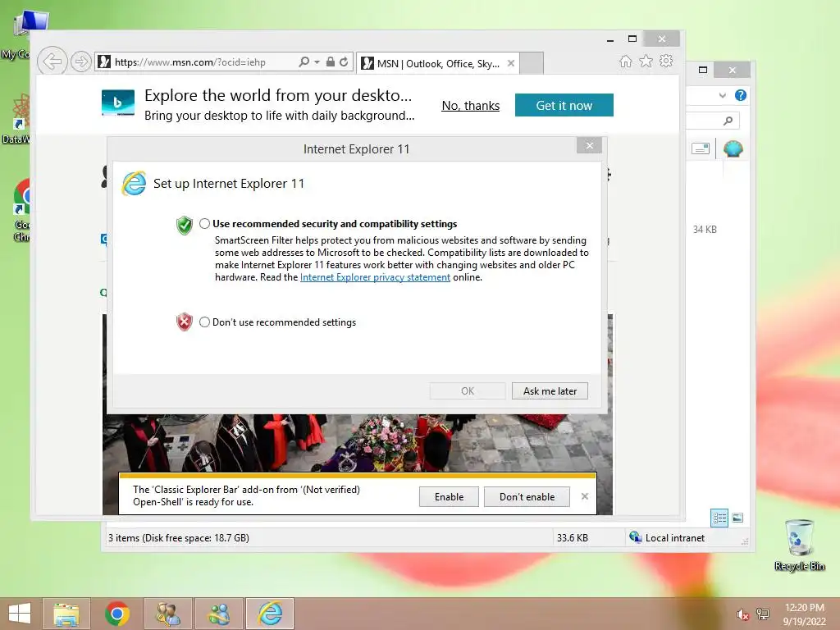Screen dimensions: 840x630
Task: Open a new tab in Internet Explorer
Action: 532,63
